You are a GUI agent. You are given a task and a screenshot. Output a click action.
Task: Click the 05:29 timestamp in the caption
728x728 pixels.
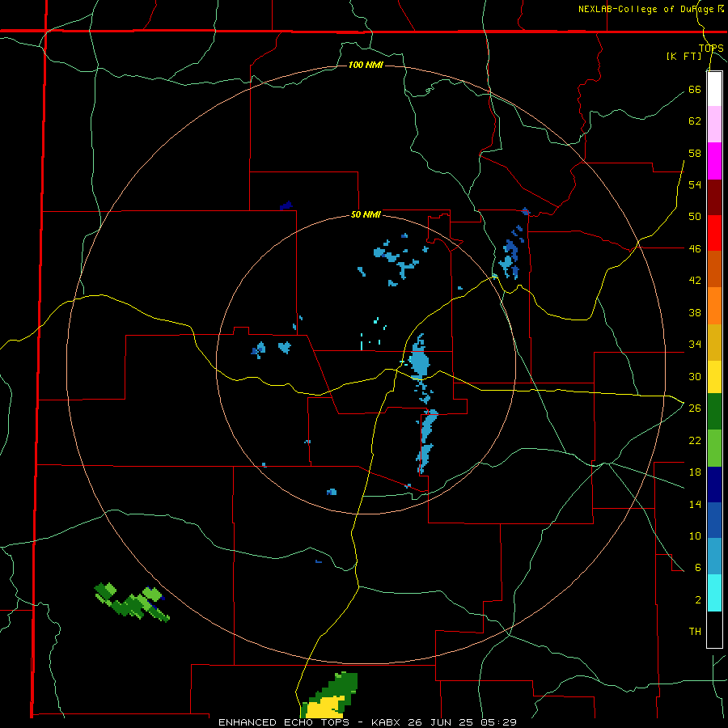pos(499,722)
